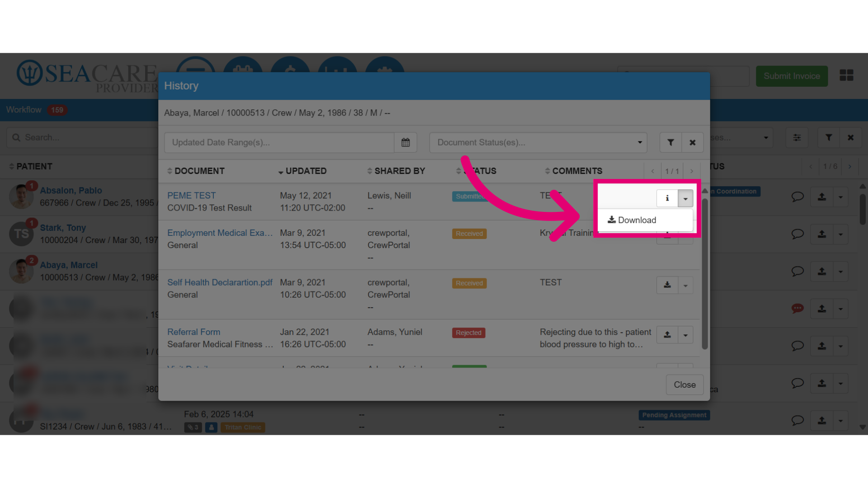Click Stark, Tony TS avatar thumbnail
868x488 pixels.
(x=21, y=234)
